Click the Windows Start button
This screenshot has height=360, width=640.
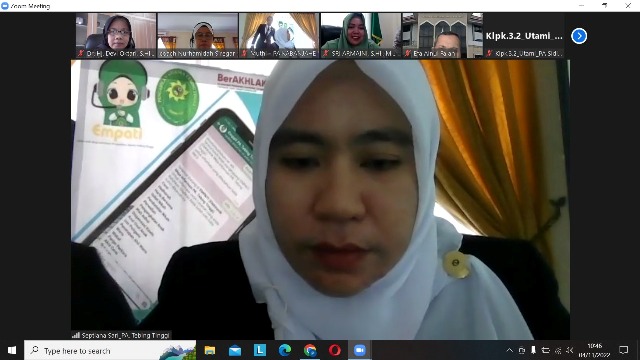(12, 350)
